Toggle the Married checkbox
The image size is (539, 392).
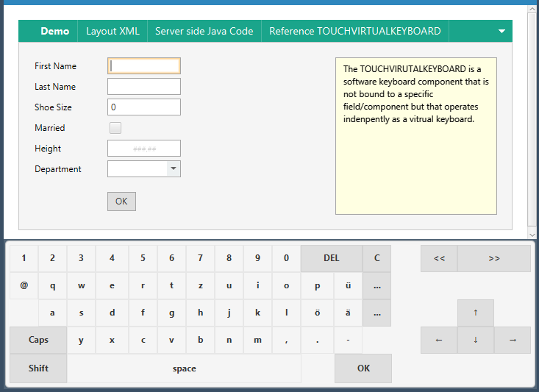click(x=115, y=128)
